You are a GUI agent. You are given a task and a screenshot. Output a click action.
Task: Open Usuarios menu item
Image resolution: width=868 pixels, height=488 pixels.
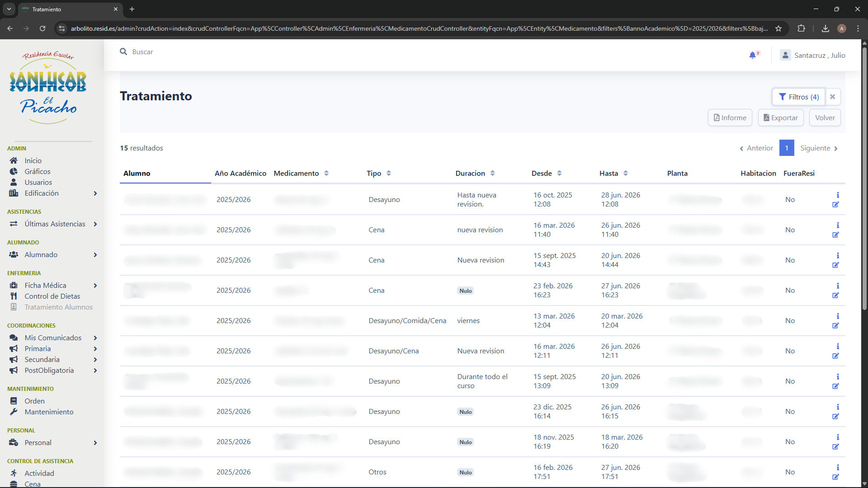38,183
